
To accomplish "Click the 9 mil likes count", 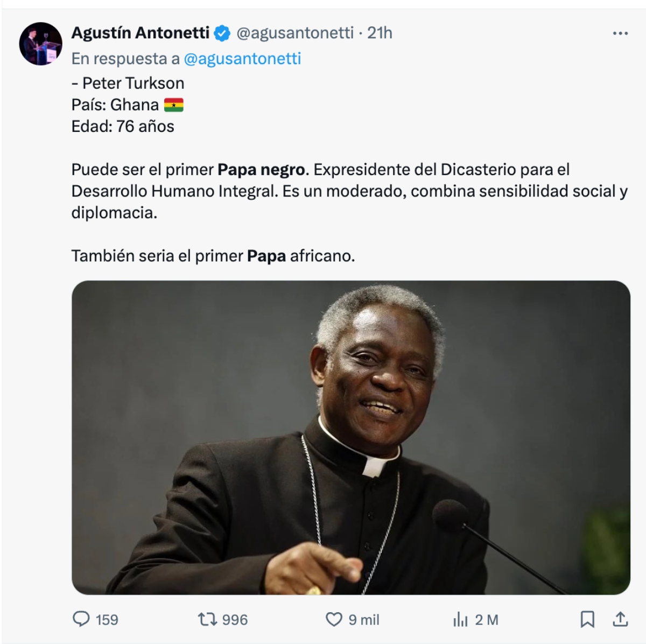I will click(x=364, y=620).
